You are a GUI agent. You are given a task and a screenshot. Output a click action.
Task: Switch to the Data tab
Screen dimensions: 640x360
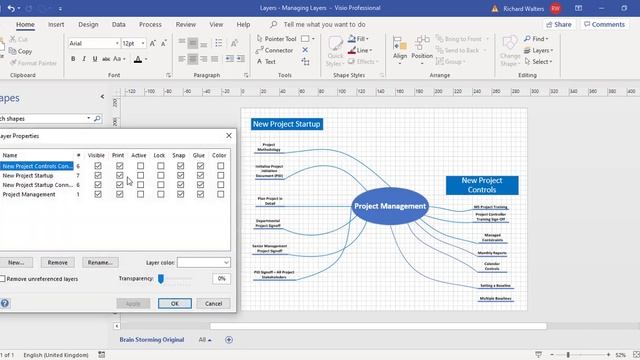tap(119, 24)
